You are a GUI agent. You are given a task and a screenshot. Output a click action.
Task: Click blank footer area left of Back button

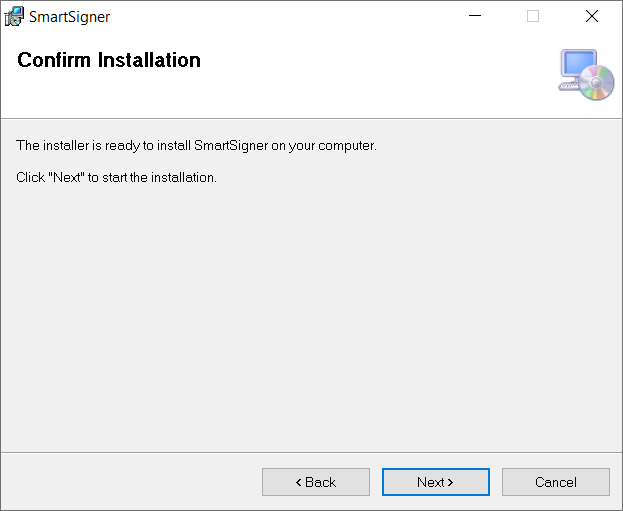pyautogui.click(x=131, y=482)
